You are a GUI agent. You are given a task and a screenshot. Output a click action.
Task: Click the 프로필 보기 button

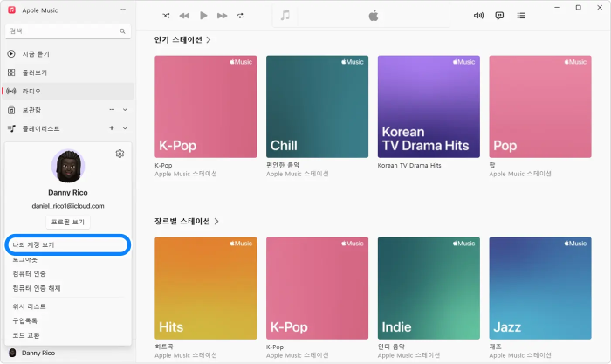point(68,222)
